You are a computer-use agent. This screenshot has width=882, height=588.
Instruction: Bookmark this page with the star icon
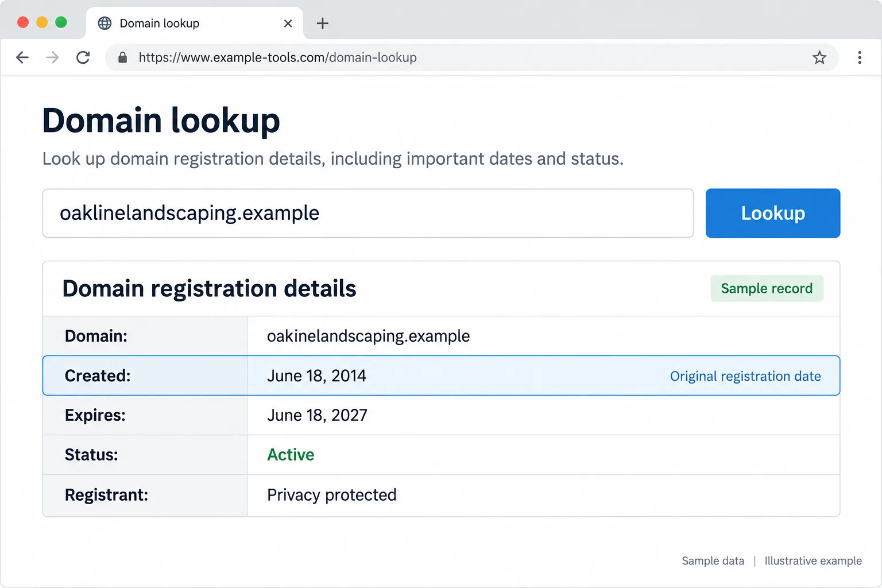point(819,57)
